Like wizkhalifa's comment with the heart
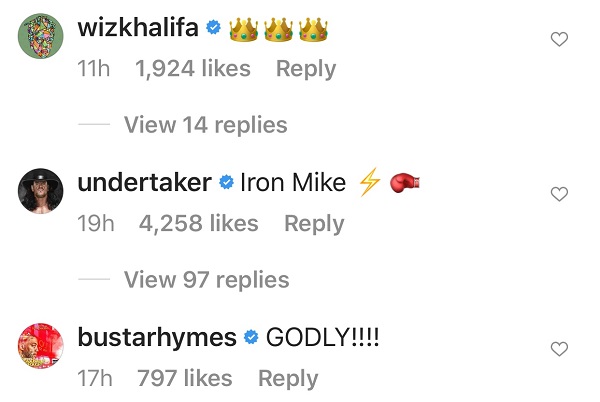 pos(560,40)
